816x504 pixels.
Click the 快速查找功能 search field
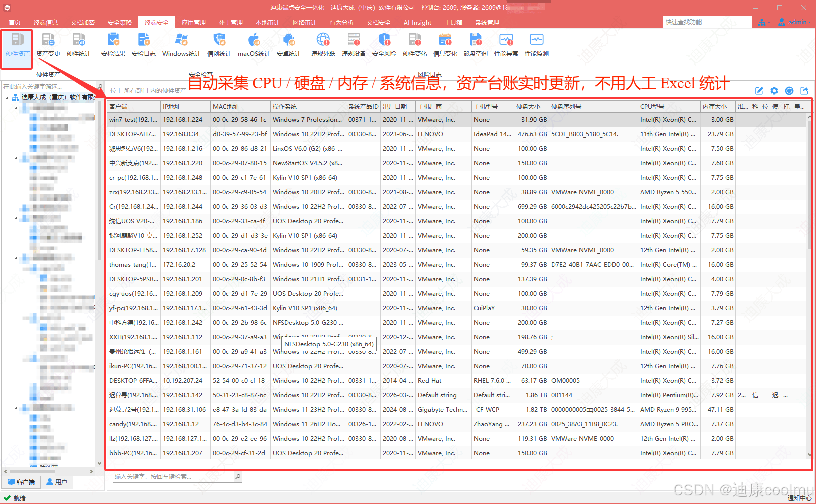click(x=707, y=22)
